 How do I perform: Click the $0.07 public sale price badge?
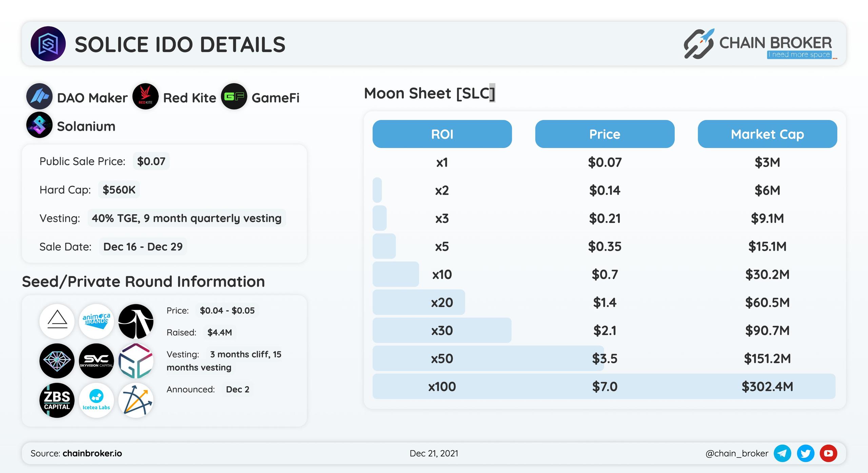[x=151, y=161]
